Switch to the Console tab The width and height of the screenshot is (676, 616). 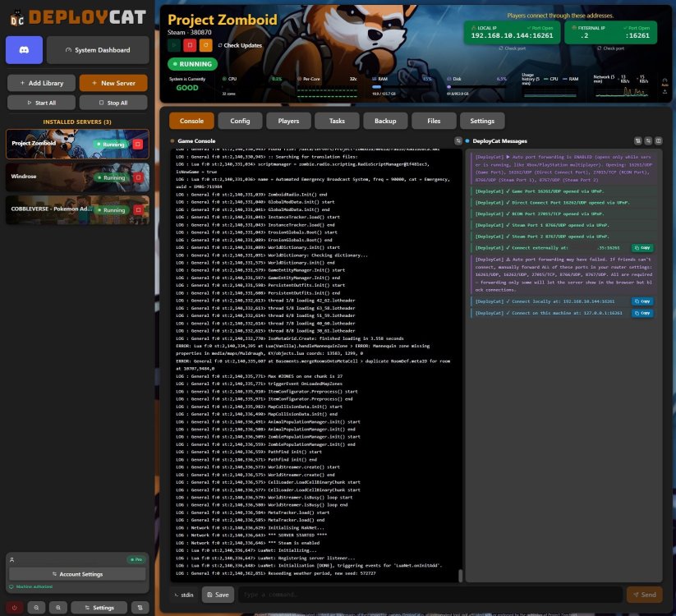[191, 121]
